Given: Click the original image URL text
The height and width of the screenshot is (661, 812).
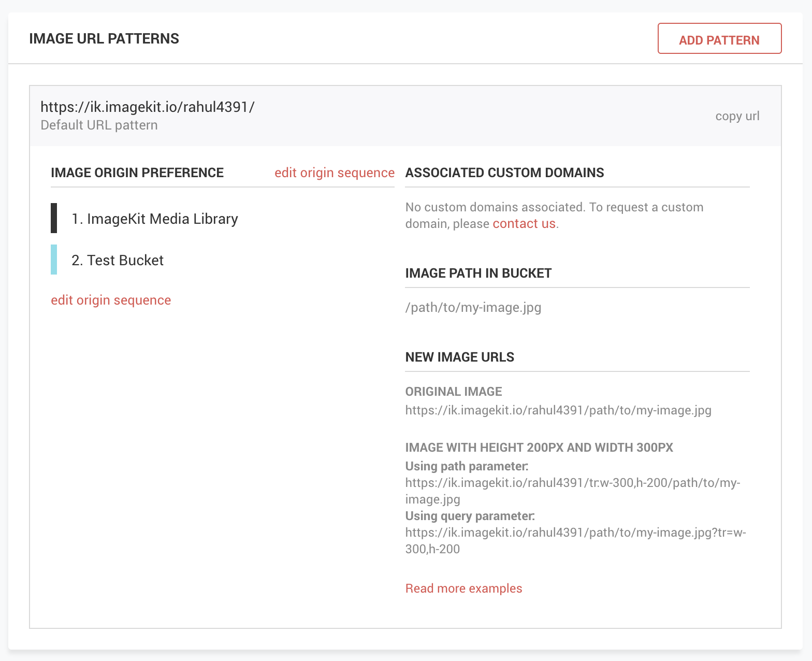Looking at the screenshot, I should click(558, 410).
